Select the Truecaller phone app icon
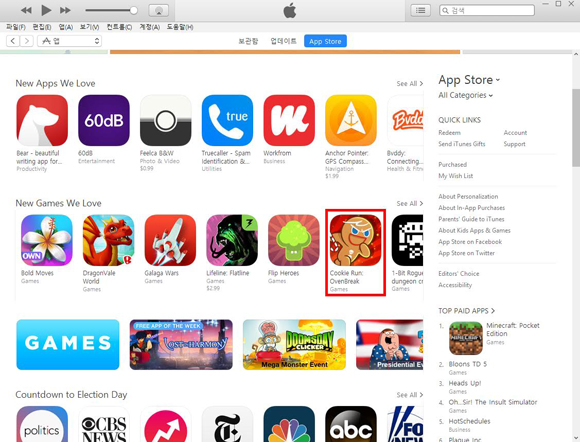This screenshot has width=580, height=442. coord(227,120)
